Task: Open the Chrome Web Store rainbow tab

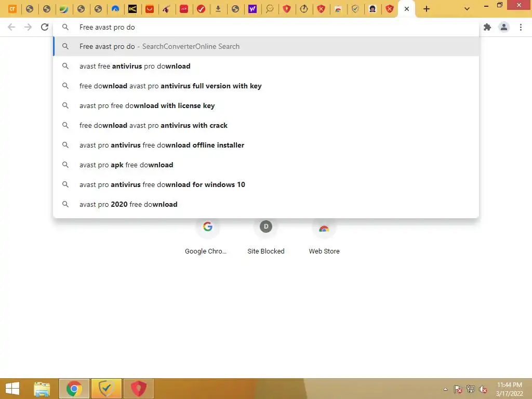Action: (x=338, y=9)
